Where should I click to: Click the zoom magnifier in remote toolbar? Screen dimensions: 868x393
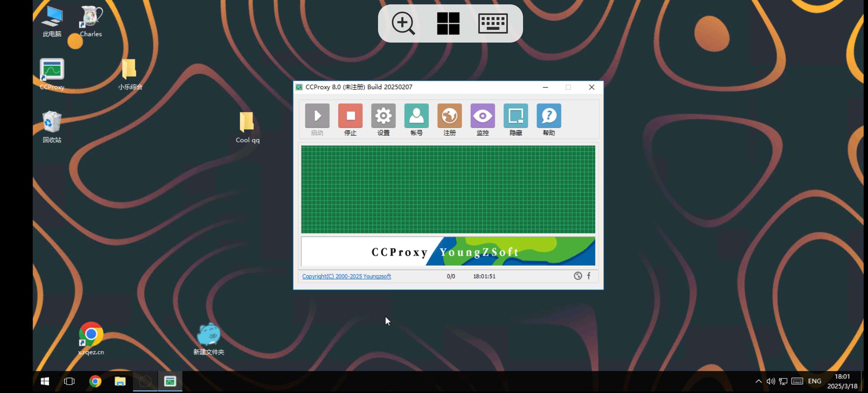(x=403, y=23)
